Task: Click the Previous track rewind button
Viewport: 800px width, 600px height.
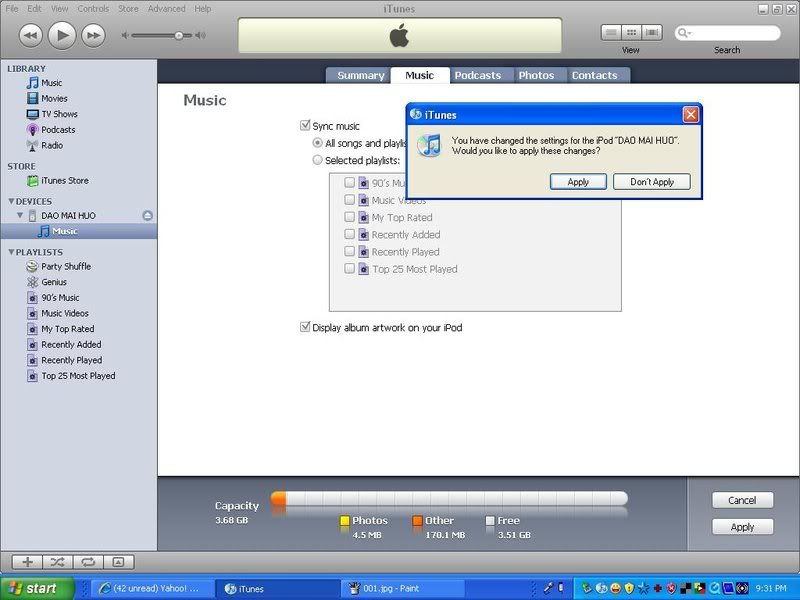Action: click(x=31, y=36)
